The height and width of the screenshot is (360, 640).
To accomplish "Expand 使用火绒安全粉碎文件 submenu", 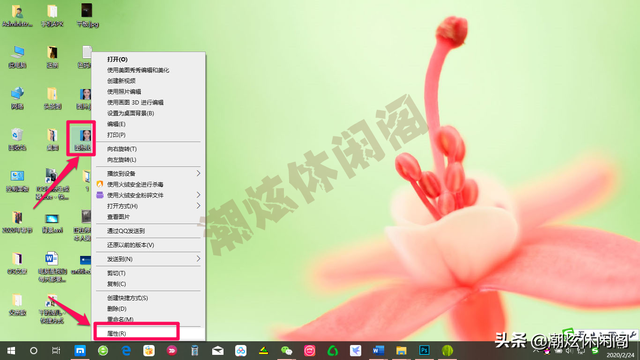I will pos(149,195).
